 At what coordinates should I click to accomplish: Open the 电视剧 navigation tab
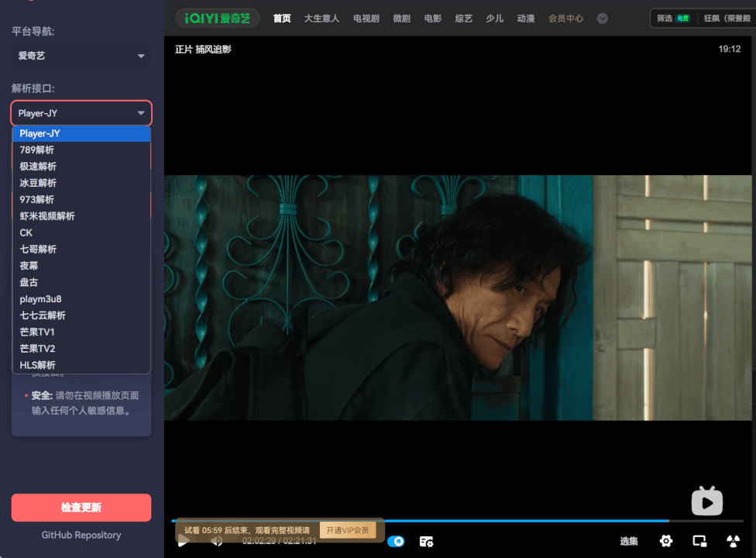pyautogui.click(x=366, y=19)
